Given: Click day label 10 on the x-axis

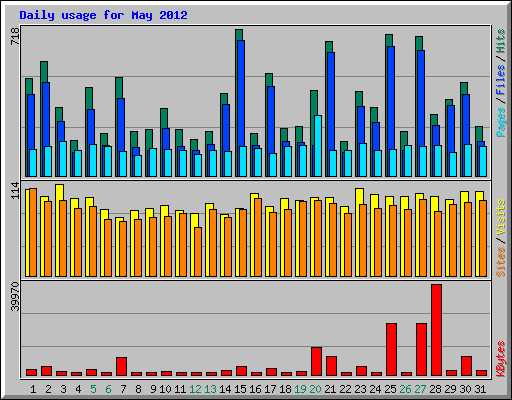Looking at the screenshot, I should [x=165, y=389].
